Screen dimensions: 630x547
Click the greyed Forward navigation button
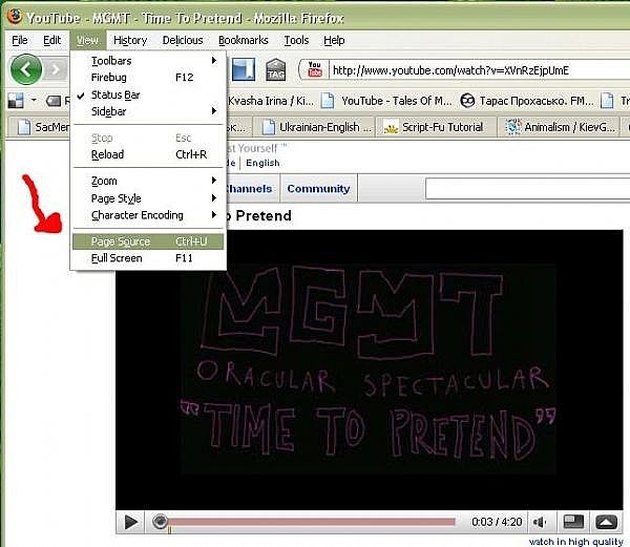(x=55, y=70)
